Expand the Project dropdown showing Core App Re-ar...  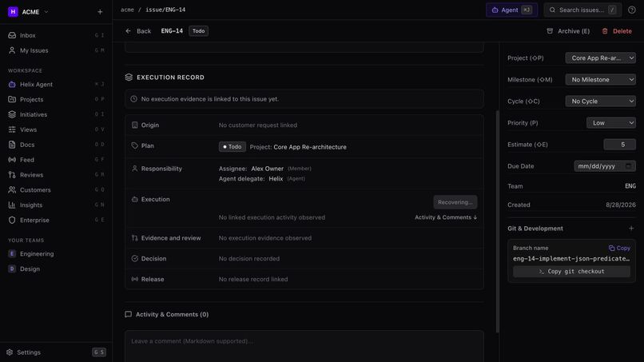pyautogui.click(x=601, y=58)
